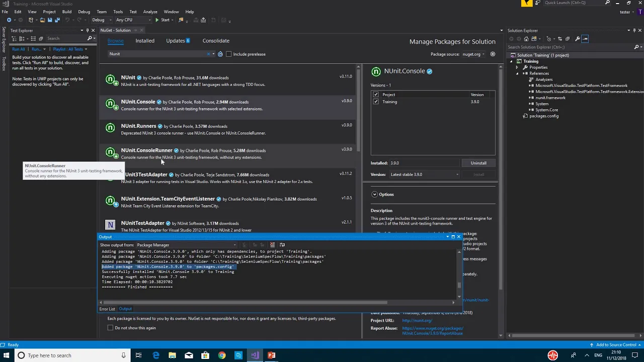
Task: Open the Test menu
Action: [x=133, y=12]
